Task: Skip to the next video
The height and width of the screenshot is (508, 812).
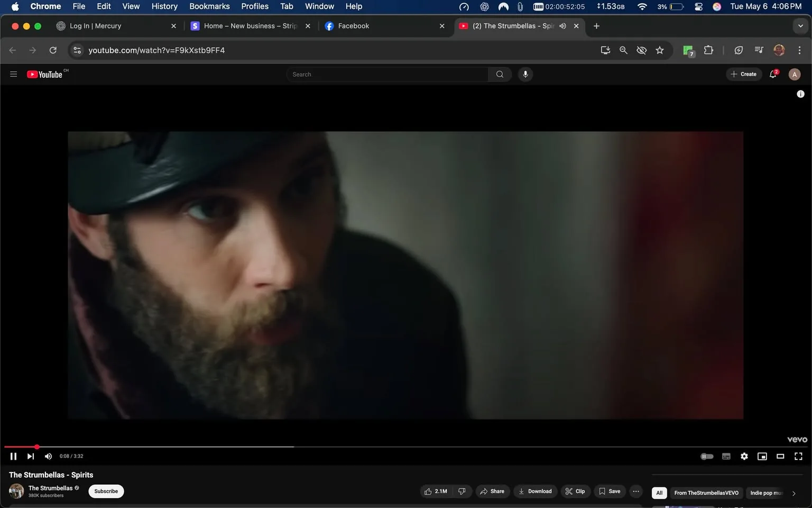Action: (31, 456)
